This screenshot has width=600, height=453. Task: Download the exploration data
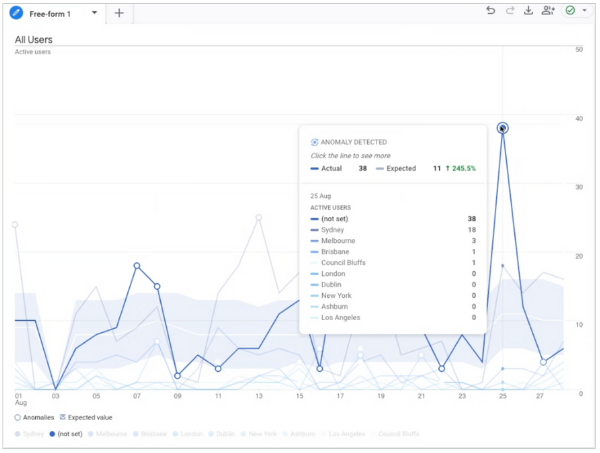tap(528, 10)
